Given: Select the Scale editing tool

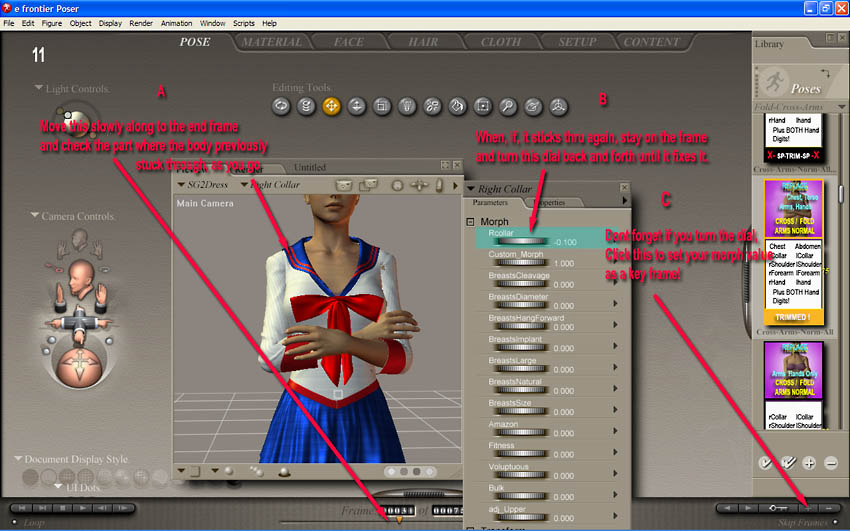Looking at the screenshot, I should 382,106.
